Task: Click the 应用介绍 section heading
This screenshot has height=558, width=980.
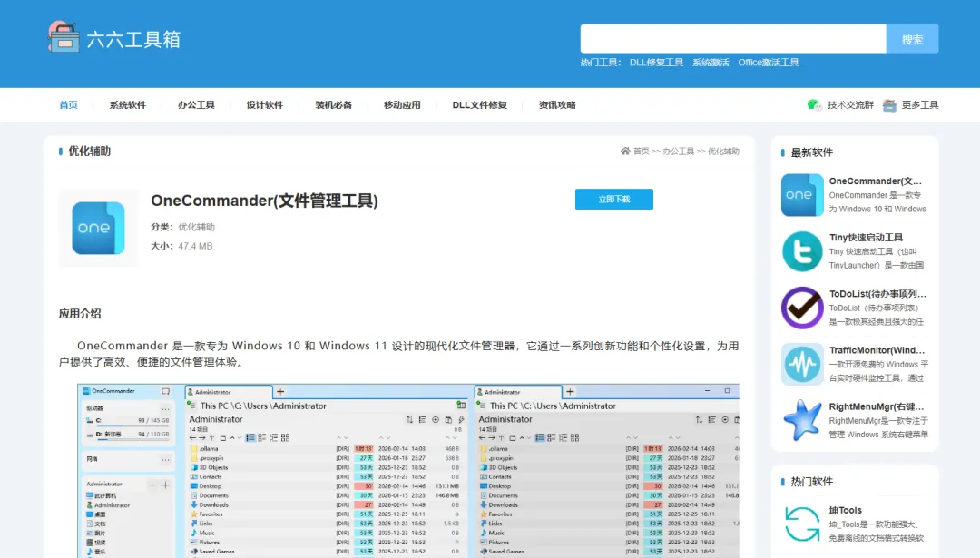Action: (x=79, y=314)
